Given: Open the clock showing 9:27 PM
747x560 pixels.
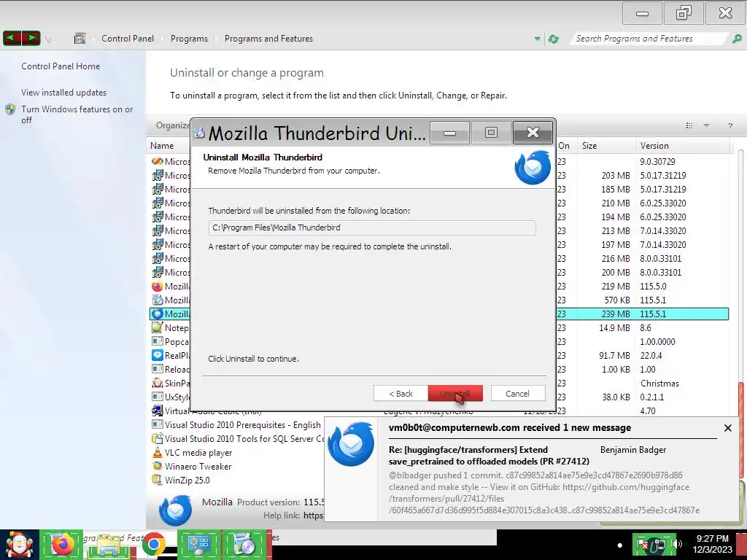Looking at the screenshot, I should (712, 544).
